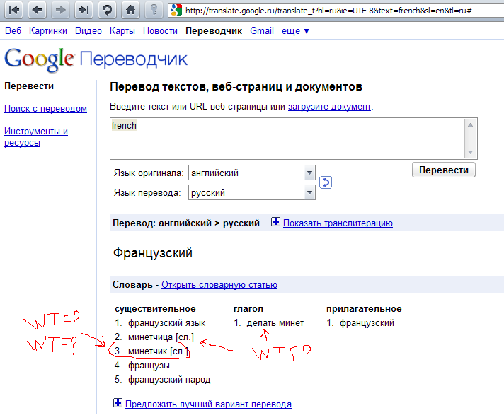This screenshot has width=504, height=420.
Task: Click the Google Переводчик logo
Action: [x=96, y=59]
